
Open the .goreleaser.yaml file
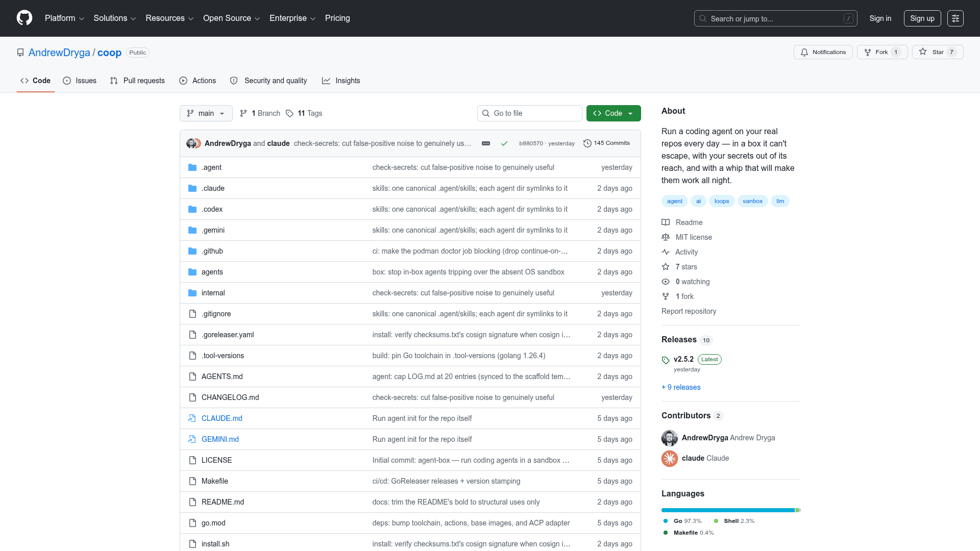[228, 335]
